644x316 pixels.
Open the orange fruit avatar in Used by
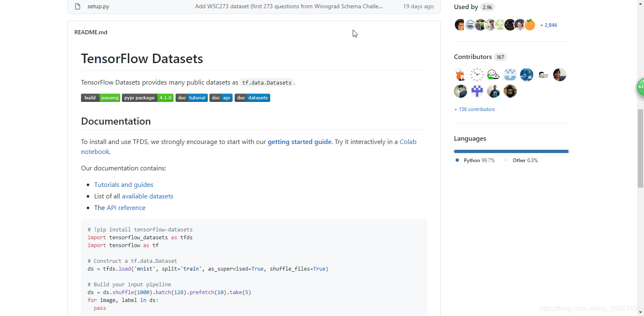[530, 25]
